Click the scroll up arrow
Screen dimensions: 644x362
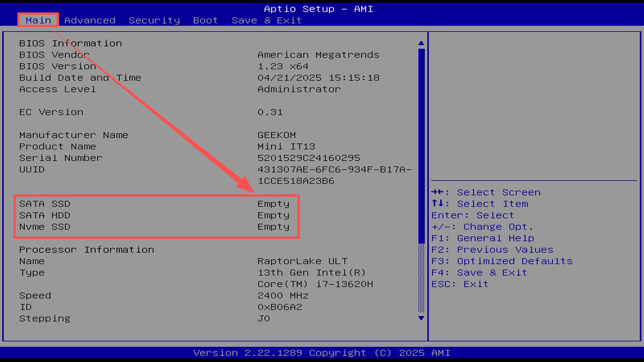click(x=421, y=43)
